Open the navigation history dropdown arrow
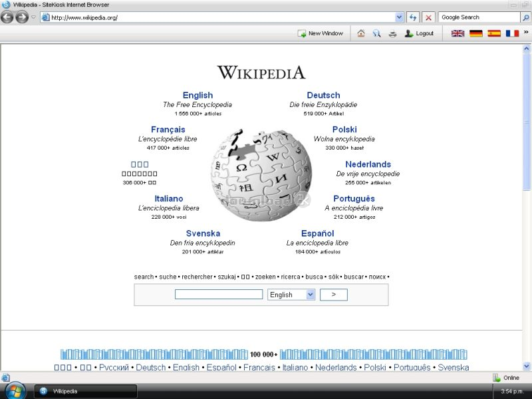The width and height of the screenshot is (532, 399). [x=33, y=17]
